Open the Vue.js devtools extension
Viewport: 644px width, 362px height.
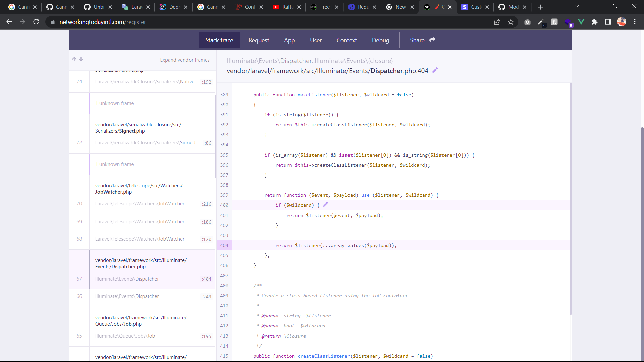click(x=581, y=22)
